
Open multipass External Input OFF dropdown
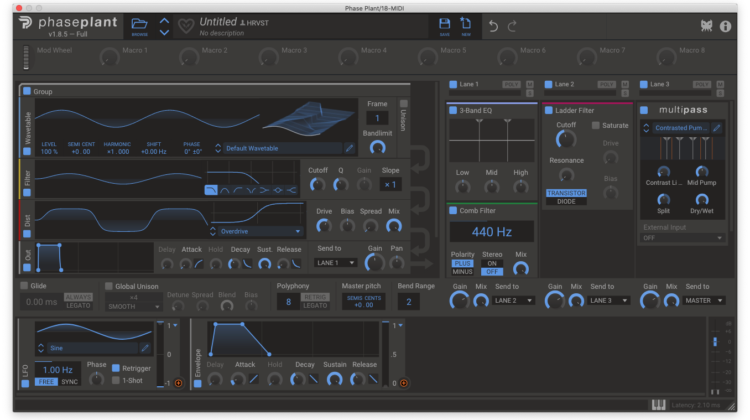tap(682, 238)
